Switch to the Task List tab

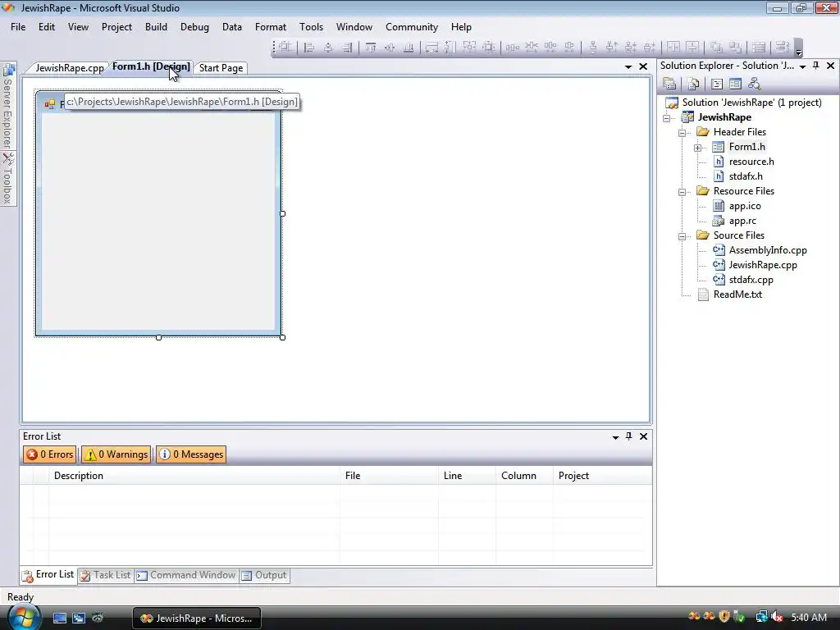tap(106, 575)
